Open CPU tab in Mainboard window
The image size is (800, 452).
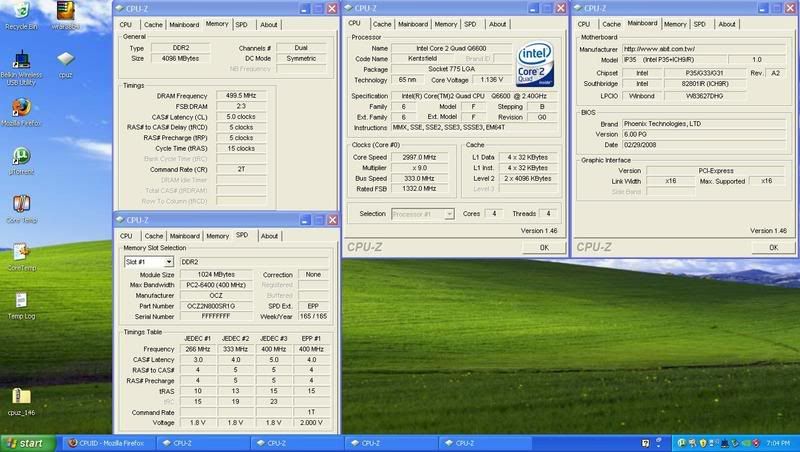click(x=584, y=24)
